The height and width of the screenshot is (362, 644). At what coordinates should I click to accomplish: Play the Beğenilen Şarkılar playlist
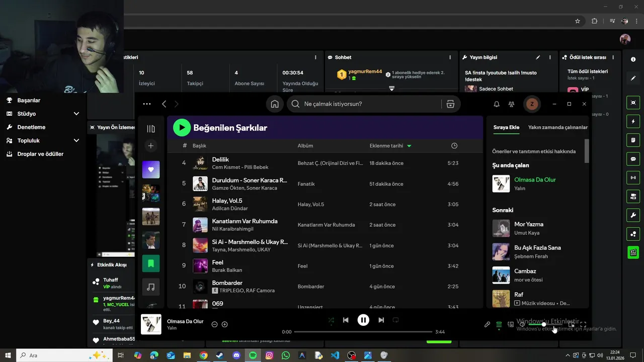pos(182,128)
